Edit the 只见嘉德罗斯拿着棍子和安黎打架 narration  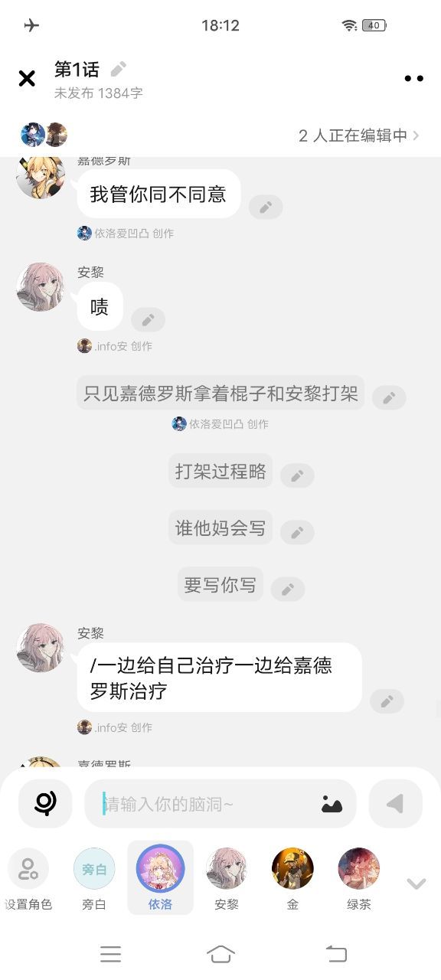click(x=389, y=397)
